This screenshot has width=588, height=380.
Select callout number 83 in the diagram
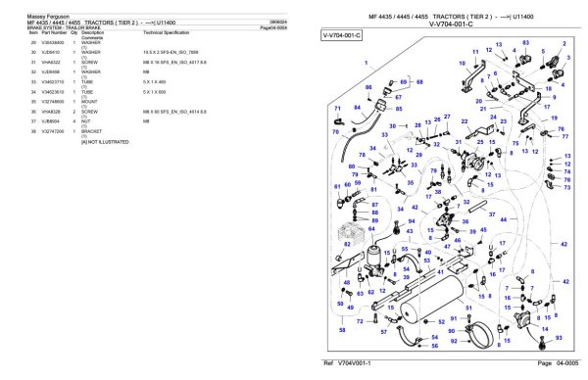click(x=525, y=43)
